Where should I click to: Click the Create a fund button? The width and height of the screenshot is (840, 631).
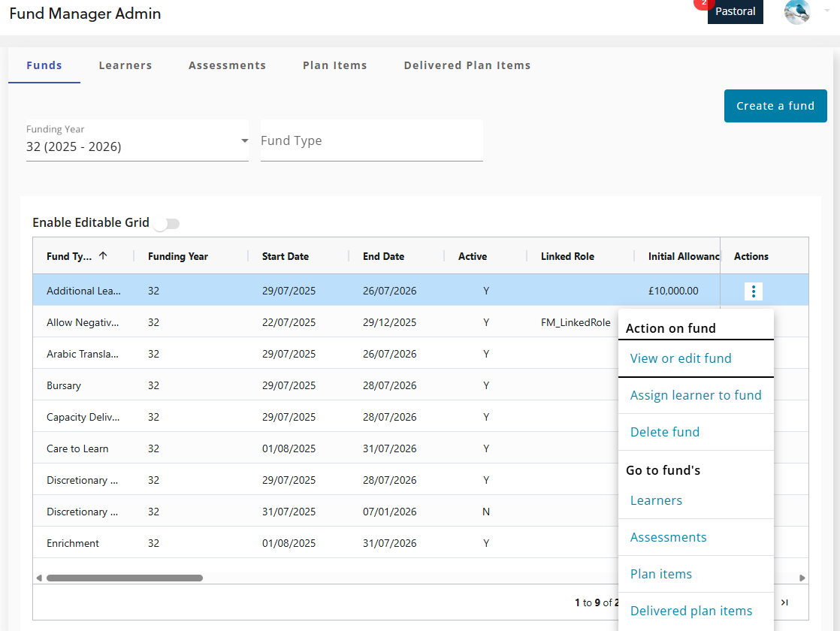coord(775,106)
